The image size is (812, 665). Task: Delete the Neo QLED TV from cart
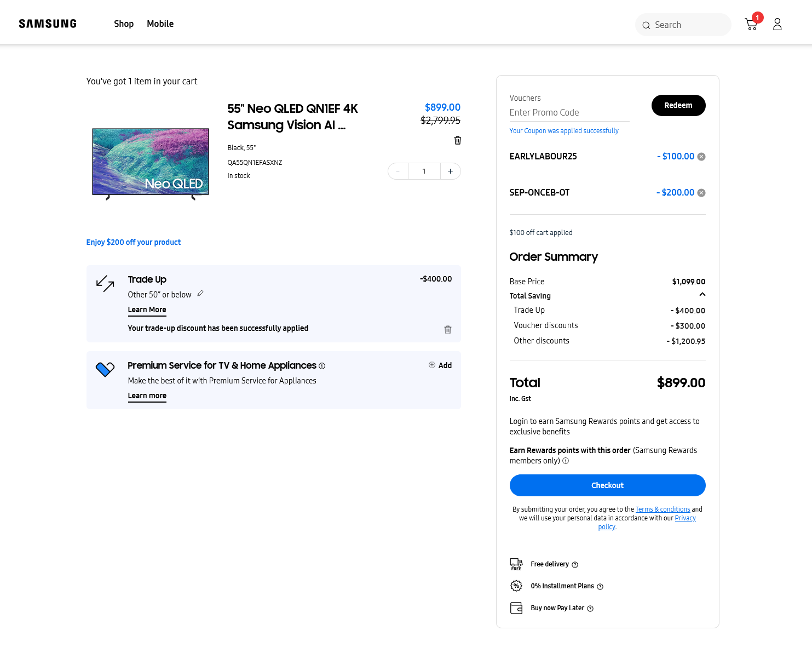coord(457,140)
